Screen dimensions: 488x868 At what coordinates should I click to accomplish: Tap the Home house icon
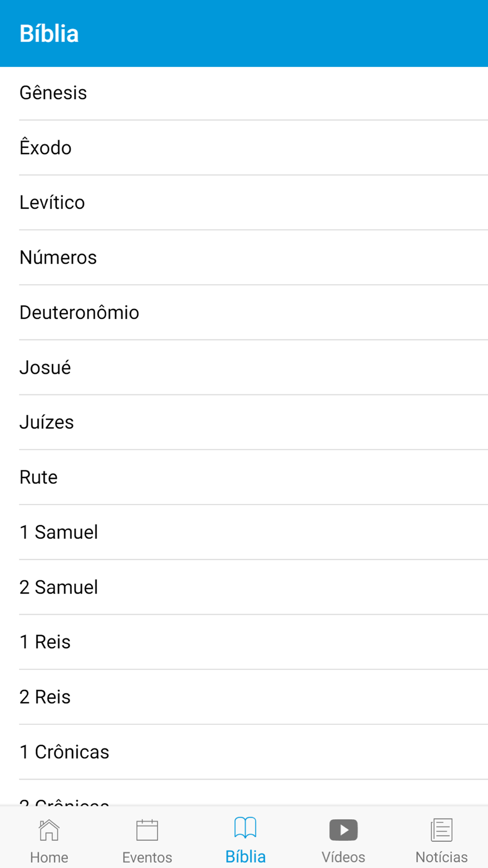49,829
